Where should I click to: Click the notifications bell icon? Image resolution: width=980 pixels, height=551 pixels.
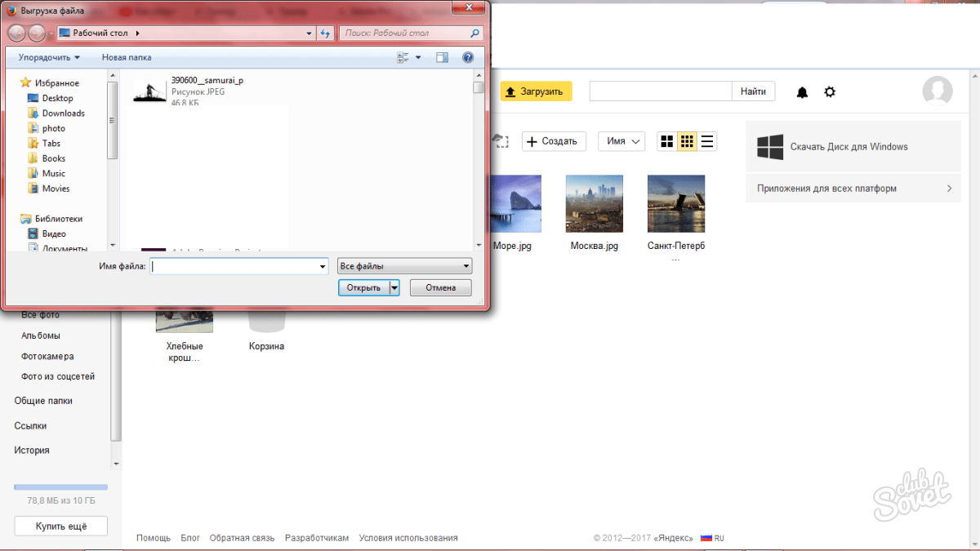(802, 92)
